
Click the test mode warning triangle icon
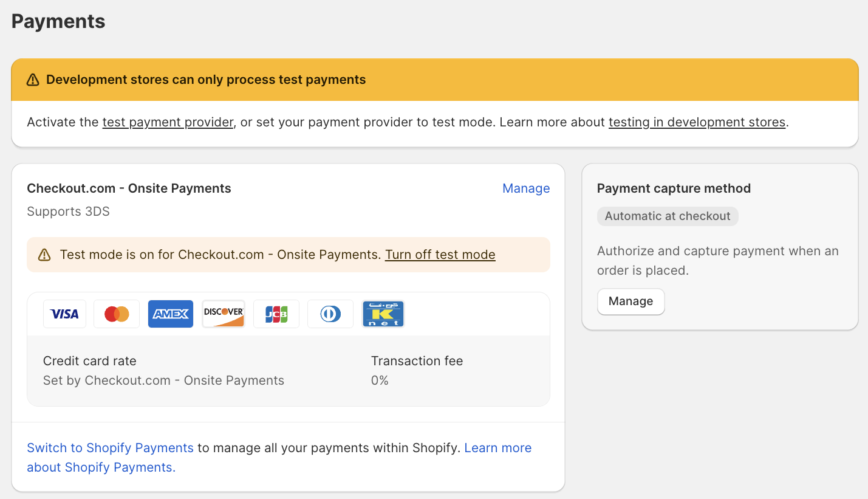click(44, 255)
